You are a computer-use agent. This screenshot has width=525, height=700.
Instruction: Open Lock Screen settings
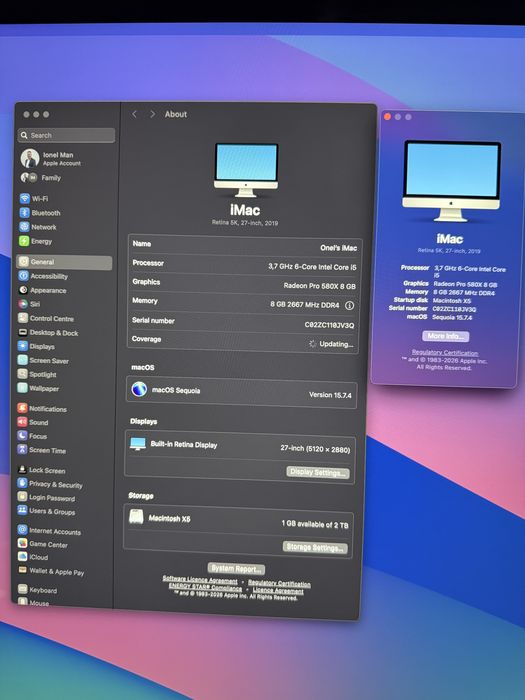coord(42,470)
